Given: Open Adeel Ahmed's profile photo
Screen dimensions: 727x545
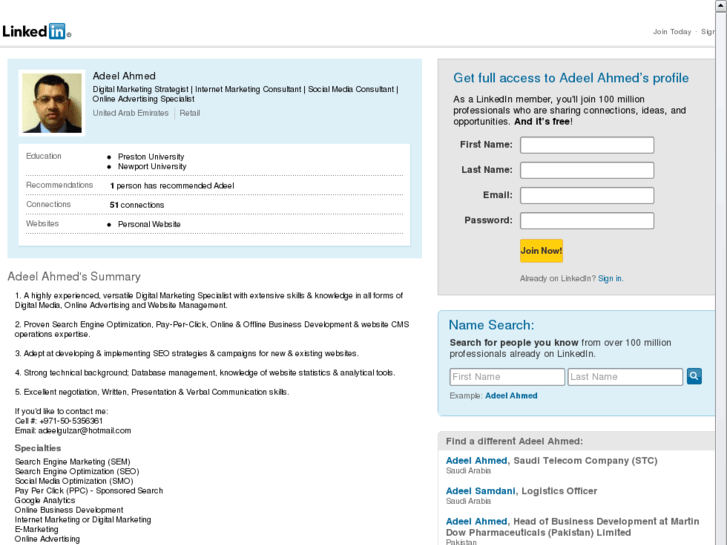Looking at the screenshot, I should click(x=52, y=103).
